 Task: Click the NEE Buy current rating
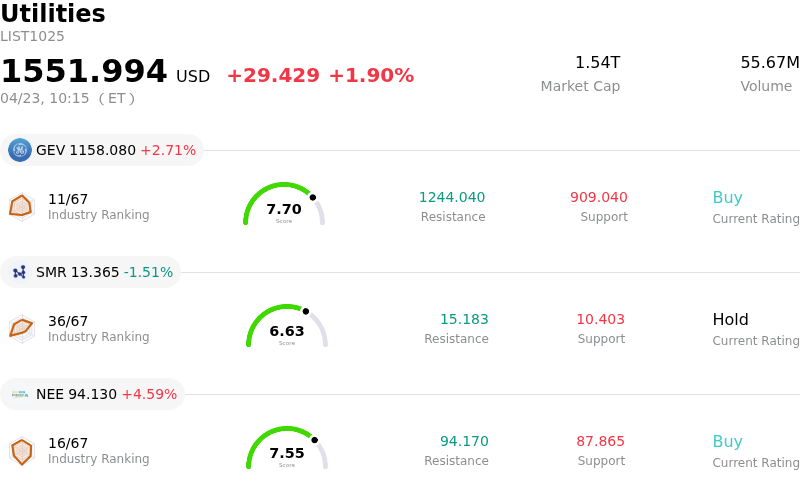pyautogui.click(x=727, y=442)
